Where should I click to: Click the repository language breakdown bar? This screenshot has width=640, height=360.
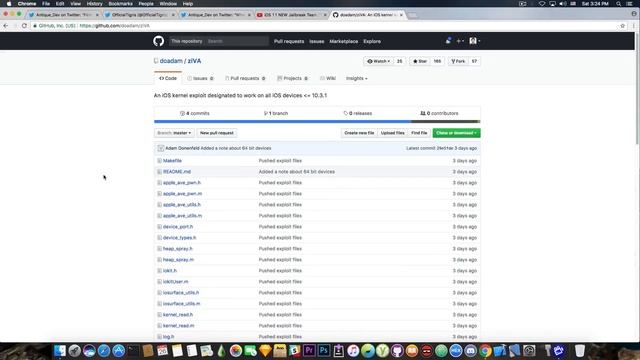pyautogui.click(x=317, y=122)
